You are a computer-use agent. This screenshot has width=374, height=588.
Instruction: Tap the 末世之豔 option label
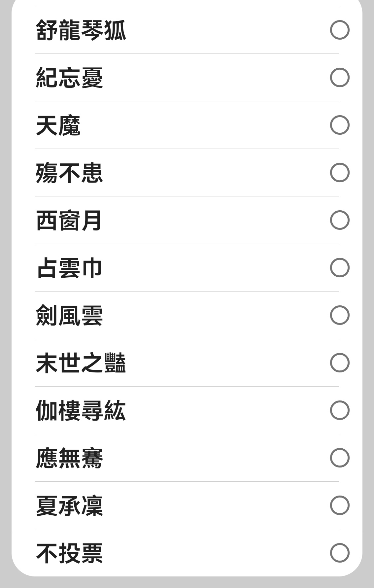pos(81,363)
